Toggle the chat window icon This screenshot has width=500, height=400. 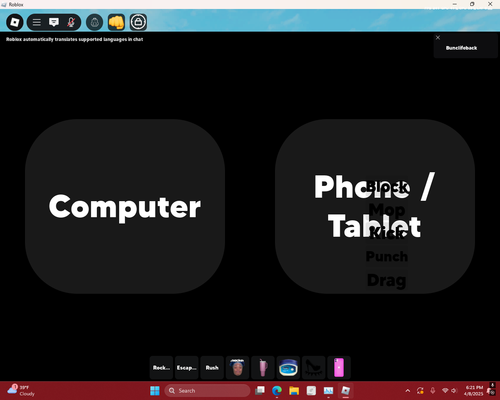coord(54,22)
